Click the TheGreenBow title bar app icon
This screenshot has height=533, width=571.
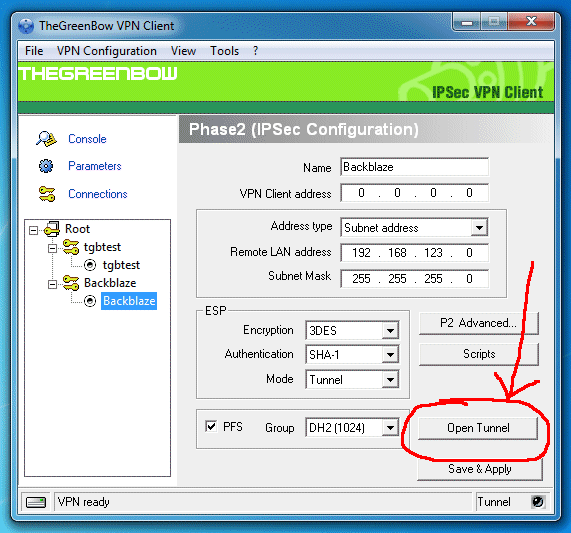coord(26,26)
